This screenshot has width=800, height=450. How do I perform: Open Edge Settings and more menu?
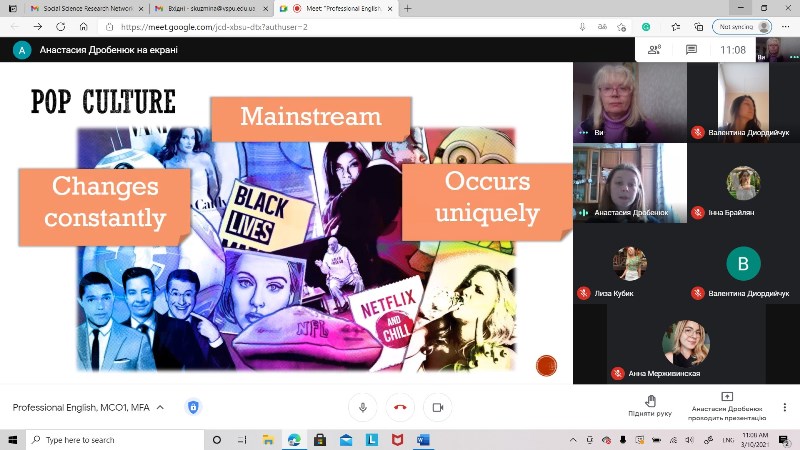click(x=785, y=27)
